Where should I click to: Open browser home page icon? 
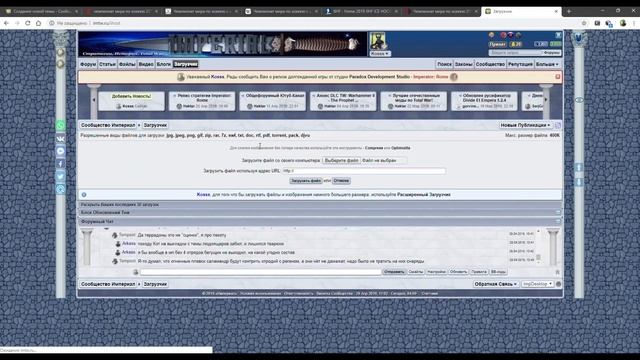(x=38, y=23)
